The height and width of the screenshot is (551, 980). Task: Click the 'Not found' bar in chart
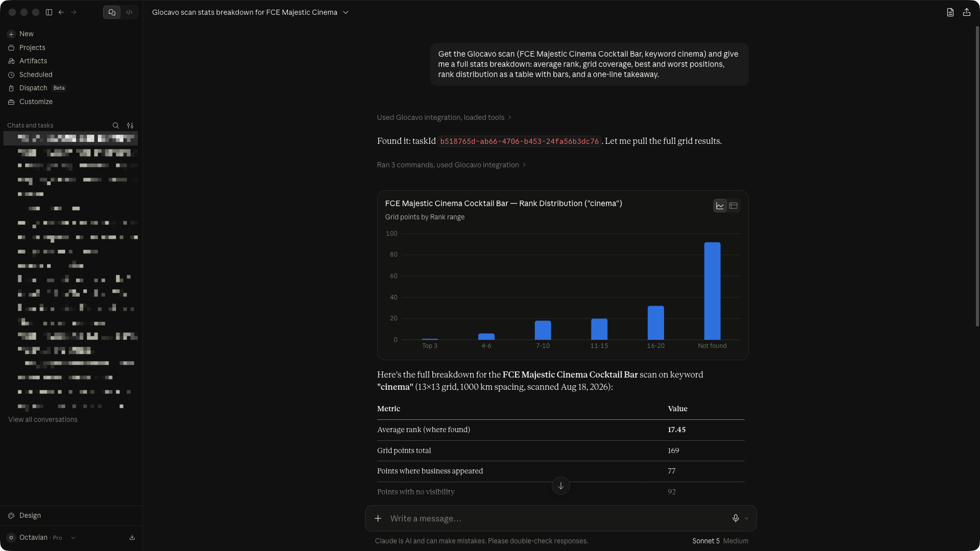coord(712,291)
